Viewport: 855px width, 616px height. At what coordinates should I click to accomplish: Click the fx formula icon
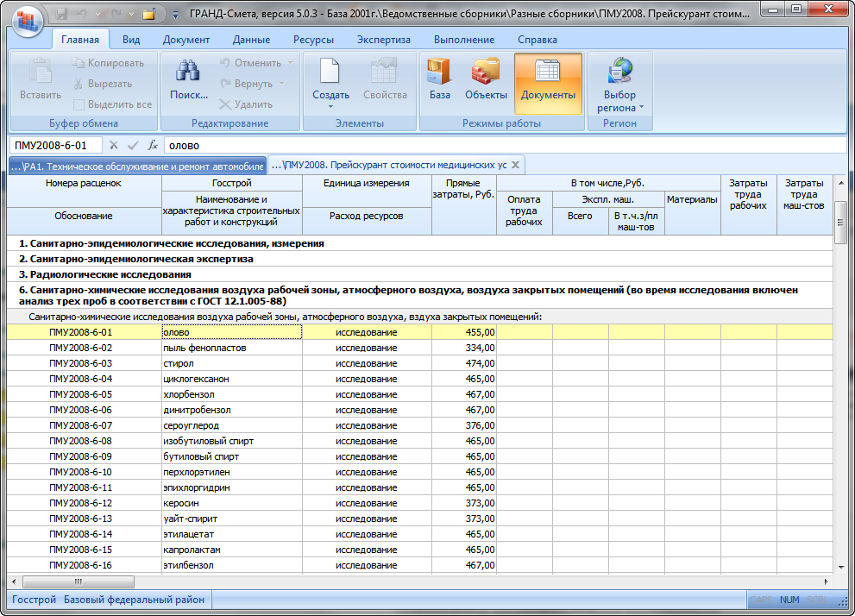tap(153, 145)
